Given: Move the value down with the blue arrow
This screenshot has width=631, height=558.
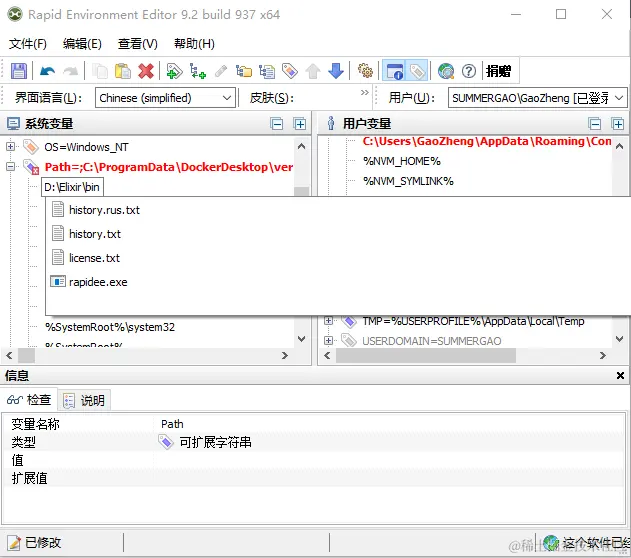Looking at the screenshot, I should (336, 71).
